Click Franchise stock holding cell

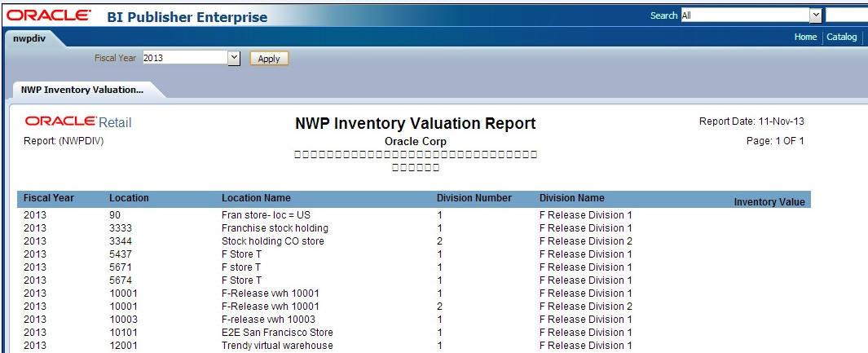[x=275, y=228]
